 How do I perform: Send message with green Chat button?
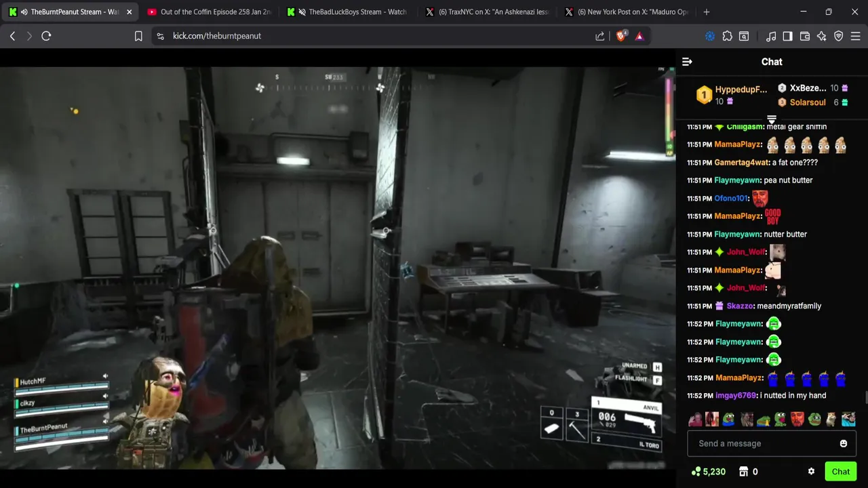pyautogui.click(x=841, y=472)
